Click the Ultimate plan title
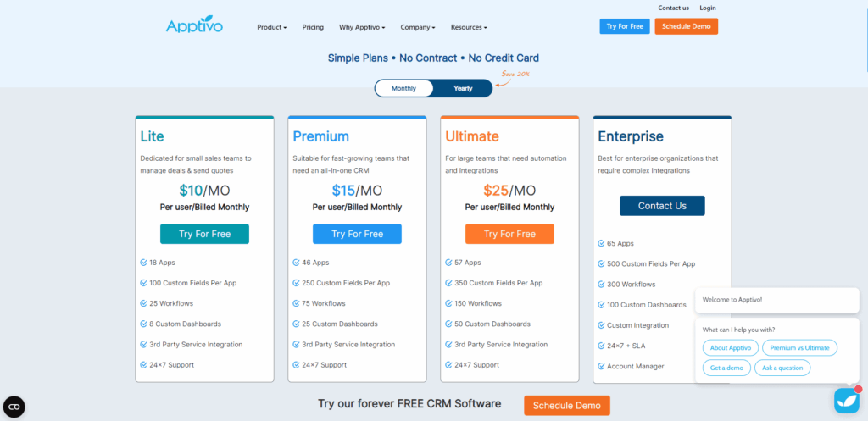This screenshot has height=421, width=868. coord(472,136)
